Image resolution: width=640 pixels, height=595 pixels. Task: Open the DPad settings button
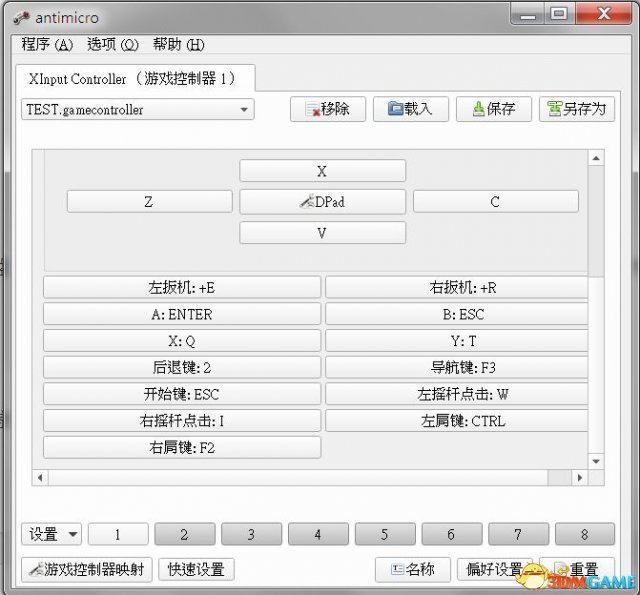322,202
